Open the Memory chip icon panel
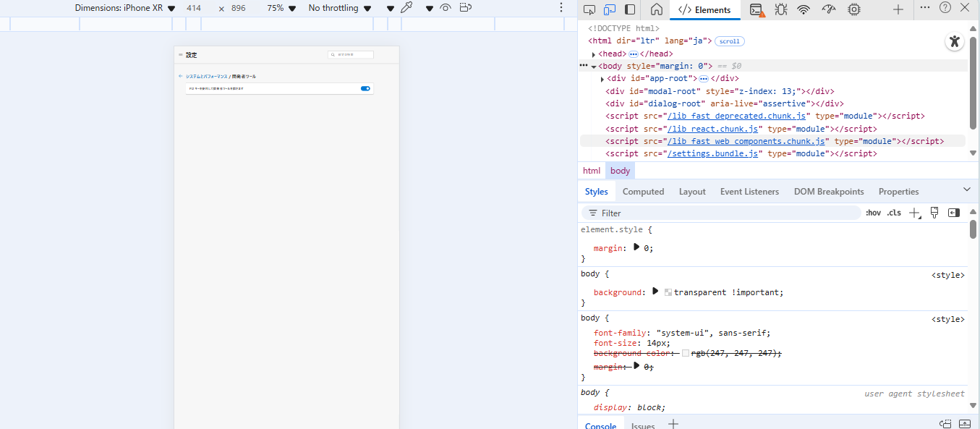Viewport: 980px width, 429px height. tap(854, 9)
